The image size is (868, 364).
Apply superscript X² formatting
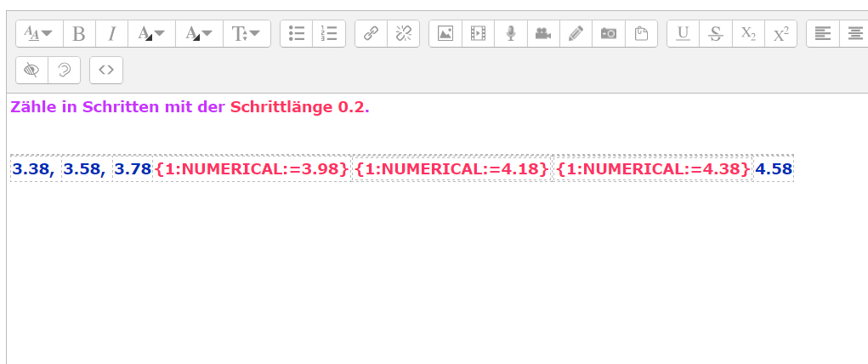tap(780, 34)
